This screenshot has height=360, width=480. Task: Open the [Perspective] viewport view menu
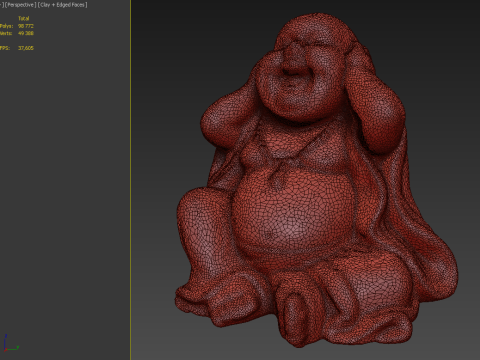coord(20,5)
